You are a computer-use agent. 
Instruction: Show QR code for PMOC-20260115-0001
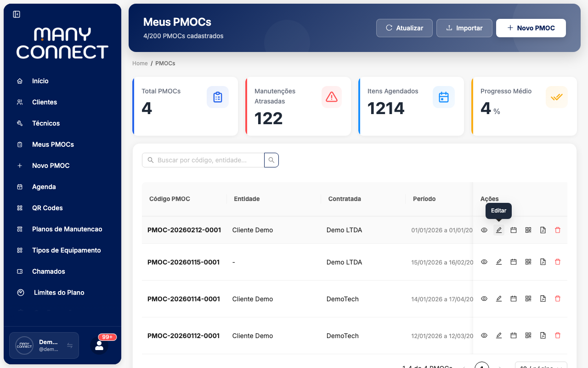pyautogui.click(x=528, y=262)
